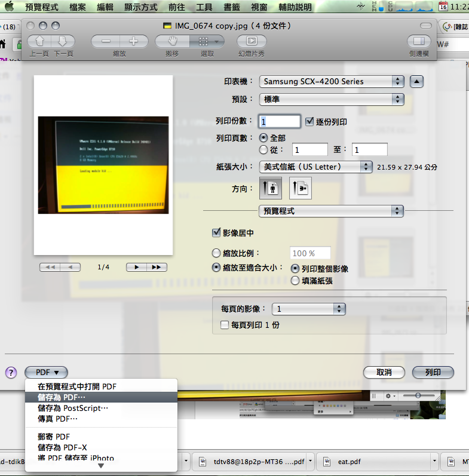Select scale to fit radio button

tap(216, 268)
